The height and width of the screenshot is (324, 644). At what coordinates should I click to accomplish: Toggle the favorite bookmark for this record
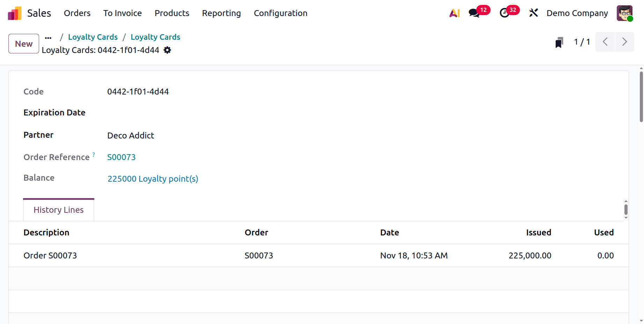pos(559,42)
